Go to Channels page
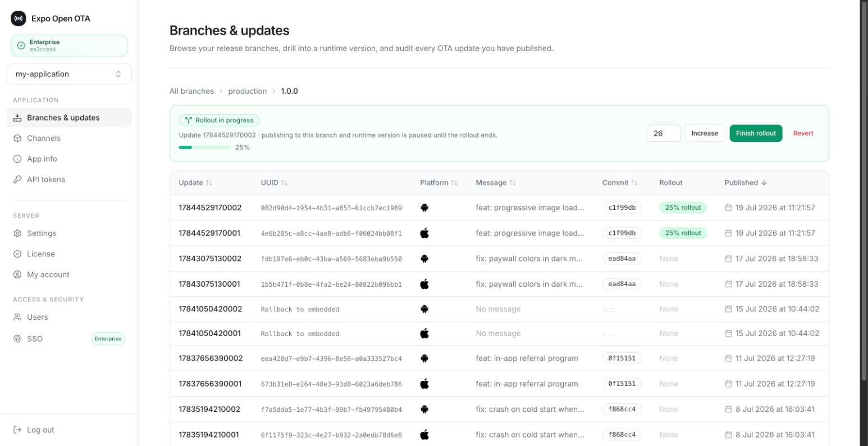 pos(69,138)
